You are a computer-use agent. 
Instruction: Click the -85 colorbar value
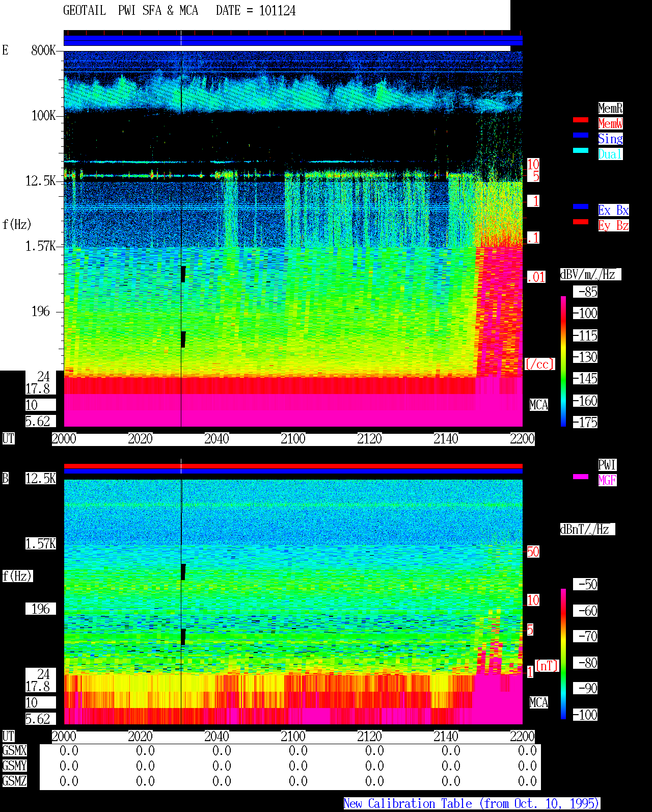[x=585, y=292]
